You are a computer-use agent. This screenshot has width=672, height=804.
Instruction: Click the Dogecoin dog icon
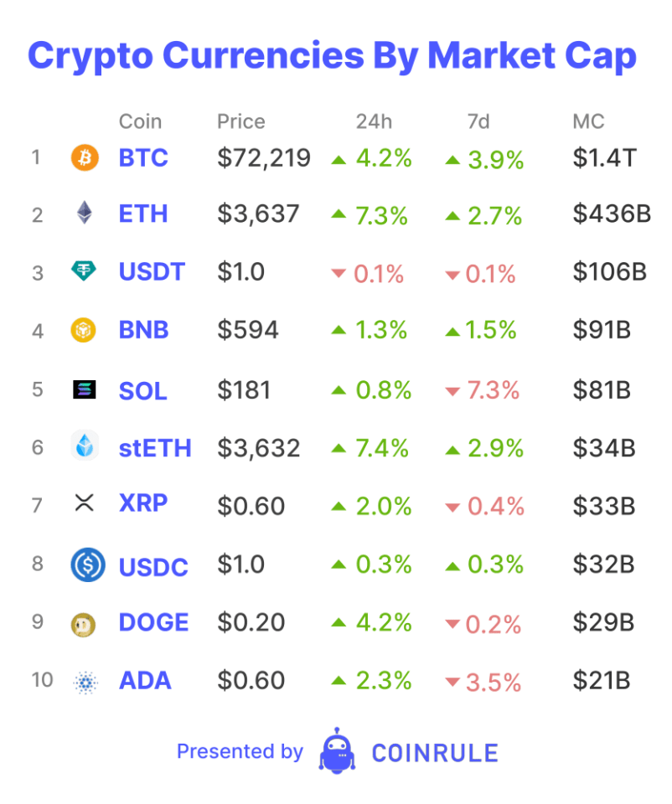[83, 625]
